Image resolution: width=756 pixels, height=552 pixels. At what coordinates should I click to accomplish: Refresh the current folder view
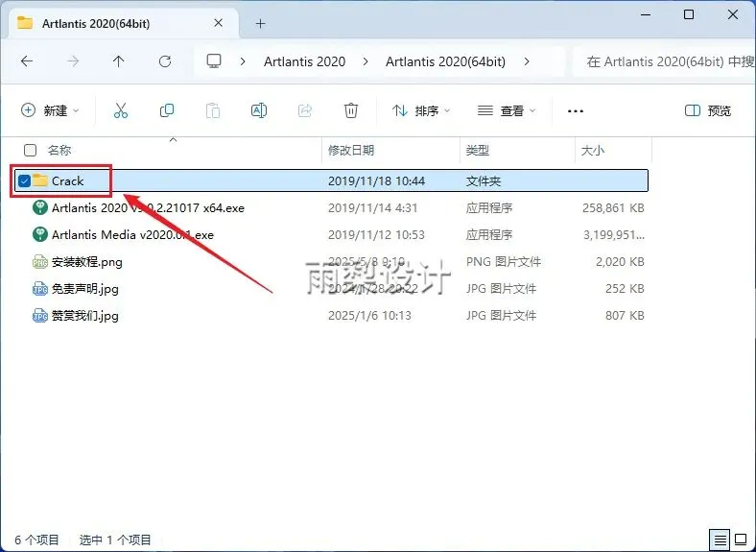click(x=165, y=61)
